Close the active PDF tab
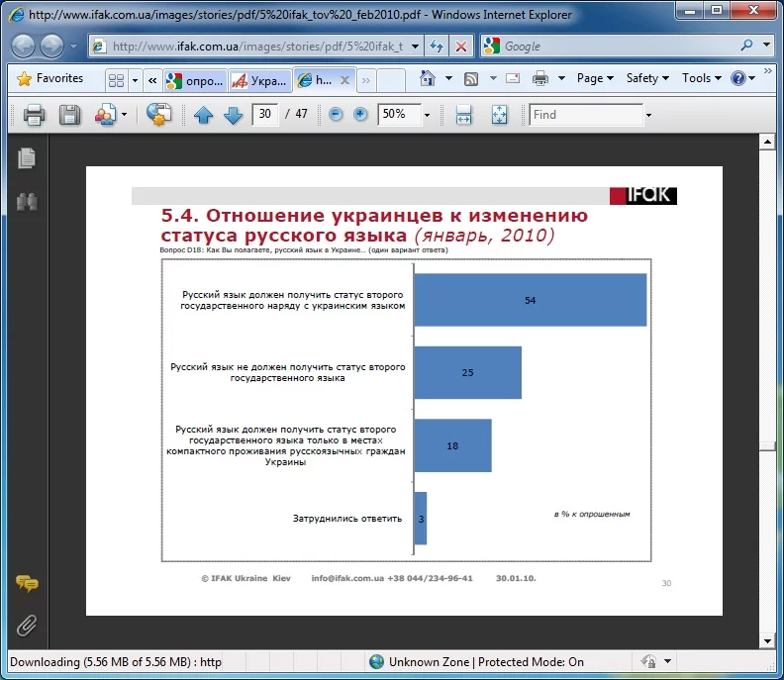The width and height of the screenshot is (784, 680). [345, 80]
